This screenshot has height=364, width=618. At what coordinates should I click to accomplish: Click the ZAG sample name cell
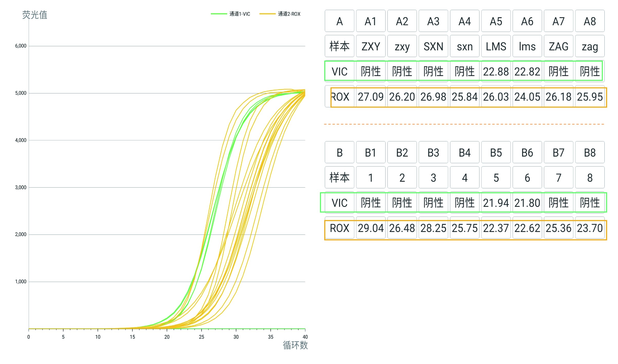coord(558,46)
